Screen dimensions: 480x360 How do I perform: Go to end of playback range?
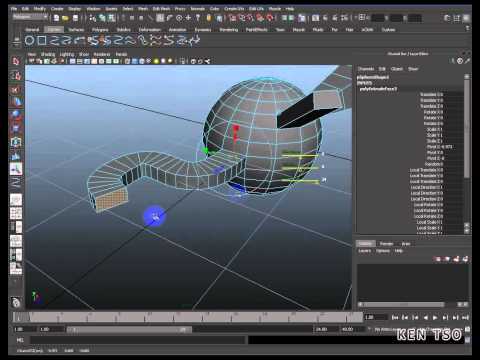coord(465,318)
